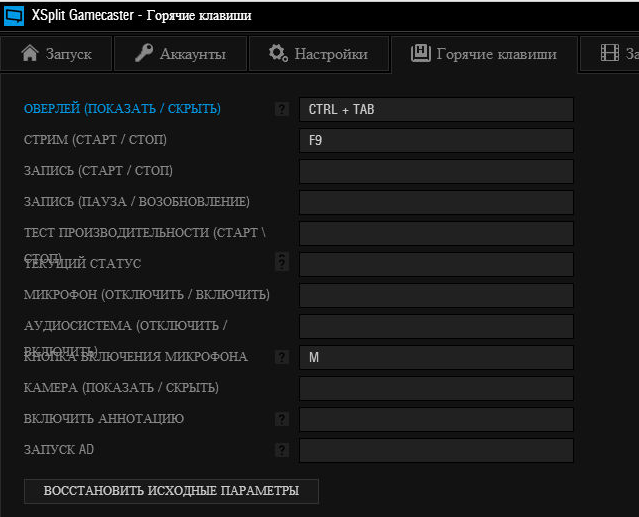This screenshot has width=639, height=517.
Task: Click the film strip icon in last tab
Action: coord(610,53)
